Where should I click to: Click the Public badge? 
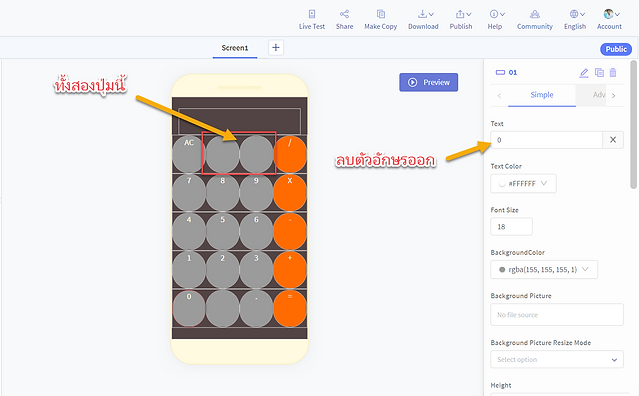616,49
